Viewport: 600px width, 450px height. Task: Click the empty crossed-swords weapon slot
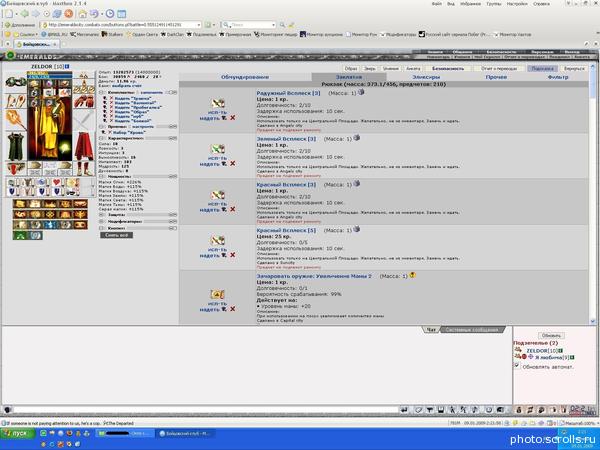pos(84,121)
